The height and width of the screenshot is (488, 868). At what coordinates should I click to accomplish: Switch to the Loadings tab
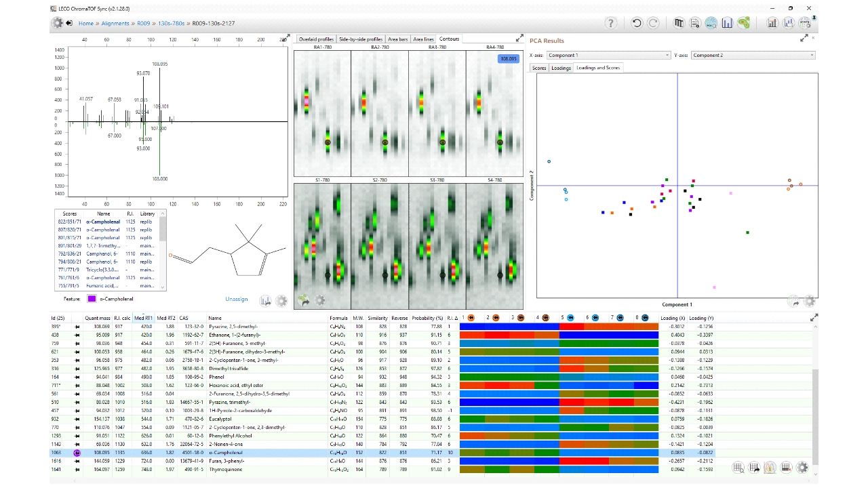[x=561, y=68]
